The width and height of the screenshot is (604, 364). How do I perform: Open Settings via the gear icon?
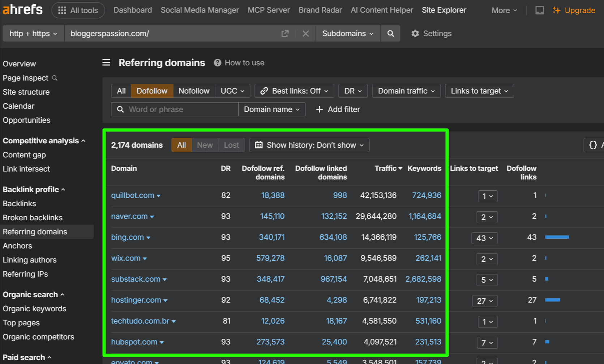(415, 33)
